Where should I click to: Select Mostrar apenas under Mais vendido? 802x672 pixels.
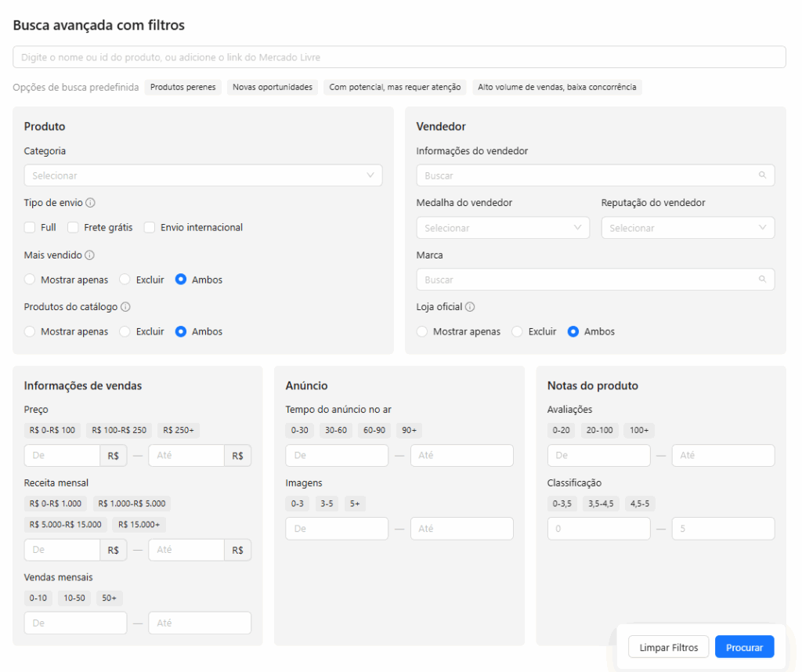[30, 280]
